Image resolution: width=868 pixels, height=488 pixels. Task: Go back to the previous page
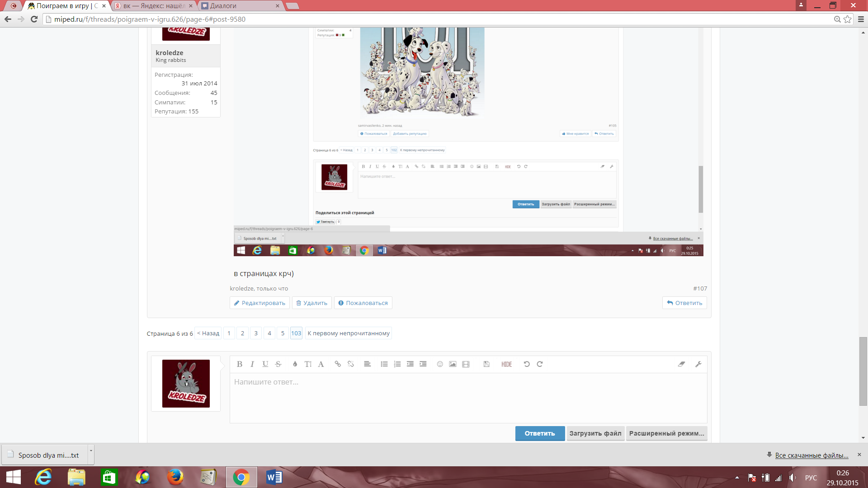tap(8, 19)
